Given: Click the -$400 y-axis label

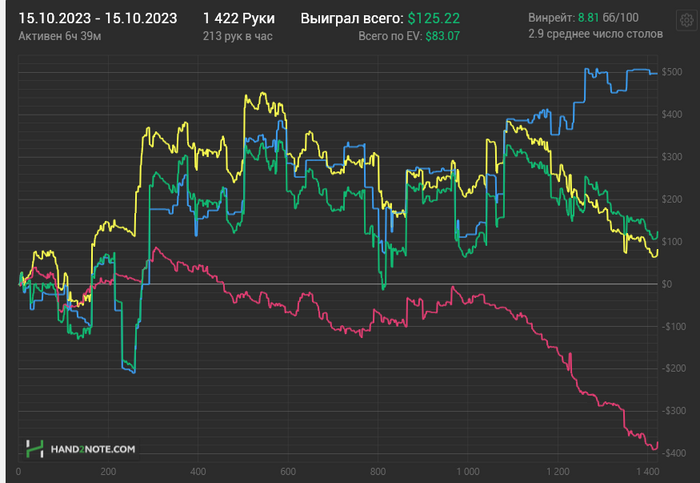Looking at the screenshot, I should tap(674, 453).
